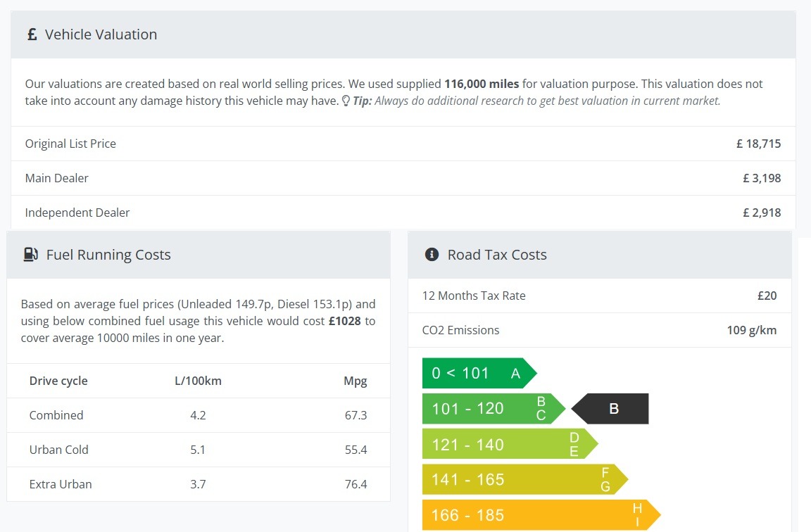This screenshot has width=811, height=532.
Task: Click the 4.2 Combined L/100km value
Action: point(198,416)
